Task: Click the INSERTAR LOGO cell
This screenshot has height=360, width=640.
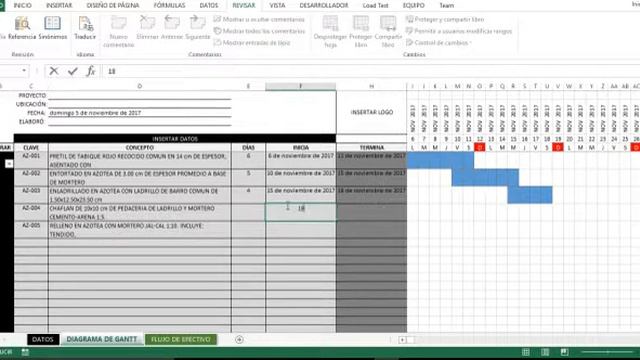Action: pyautogui.click(x=371, y=112)
